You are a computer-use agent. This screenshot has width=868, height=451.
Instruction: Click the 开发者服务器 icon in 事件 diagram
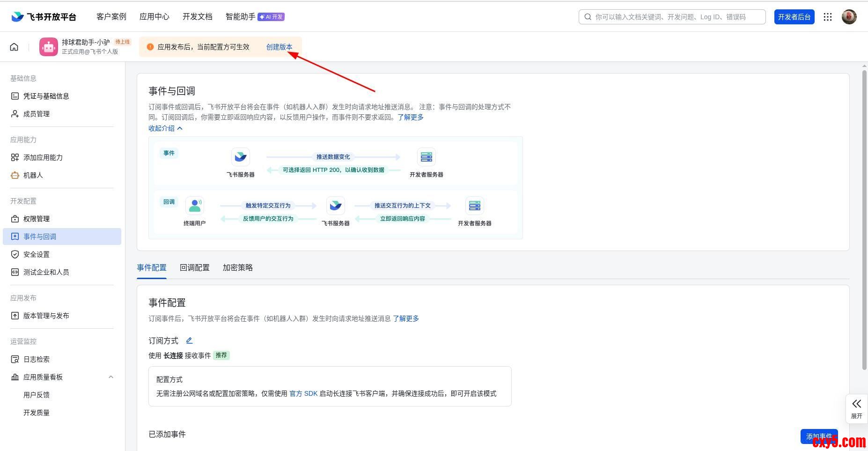click(427, 157)
